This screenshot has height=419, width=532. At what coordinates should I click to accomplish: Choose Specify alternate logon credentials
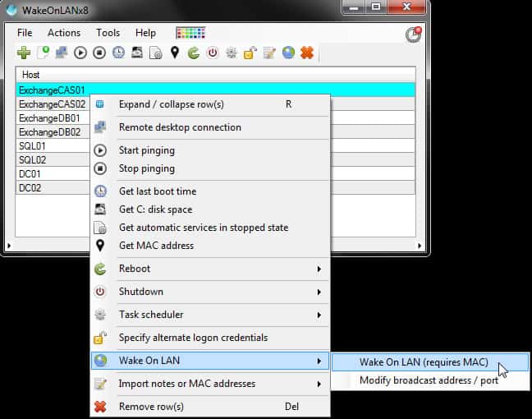pos(210,338)
